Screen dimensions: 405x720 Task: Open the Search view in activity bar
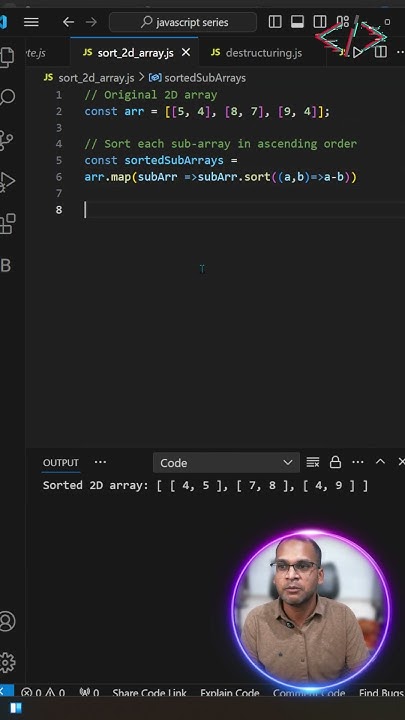(7, 97)
